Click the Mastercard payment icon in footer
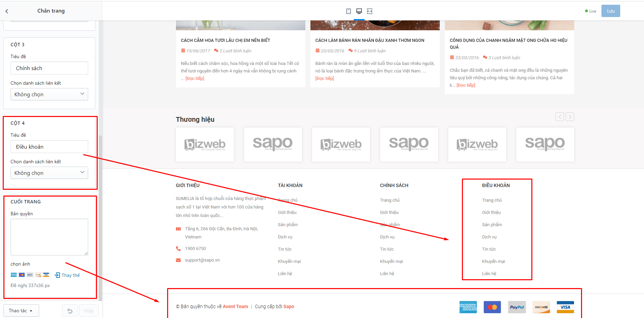Image resolution: width=644 pixels, height=318 pixels. coord(492,307)
